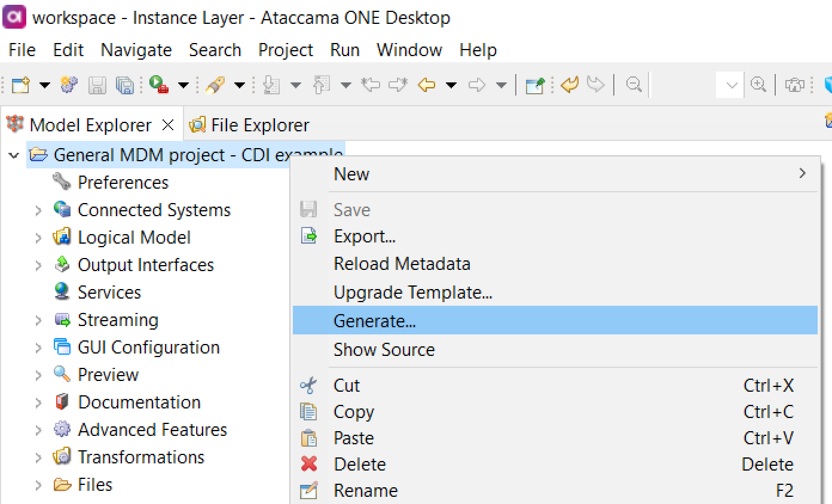The height and width of the screenshot is (504, 832).
Task: Expand the Preview node
Action: pyautogui.click(x=38, y=375)
